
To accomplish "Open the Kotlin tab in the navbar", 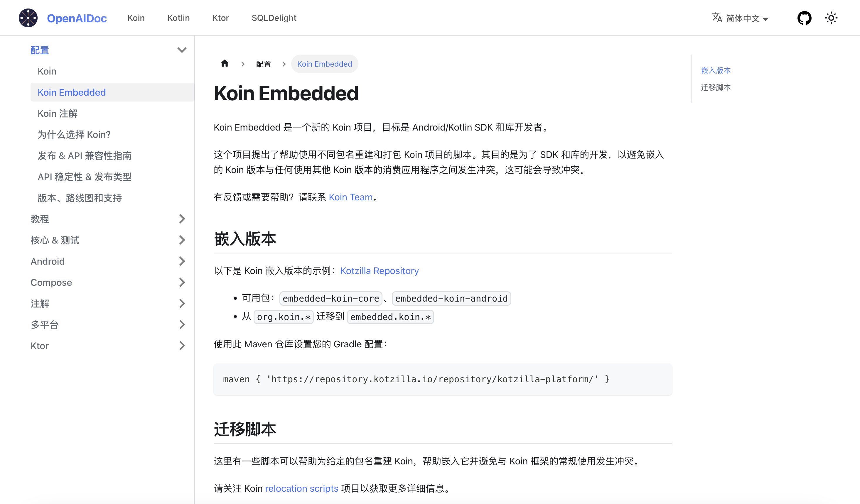I will pos(178,18).
